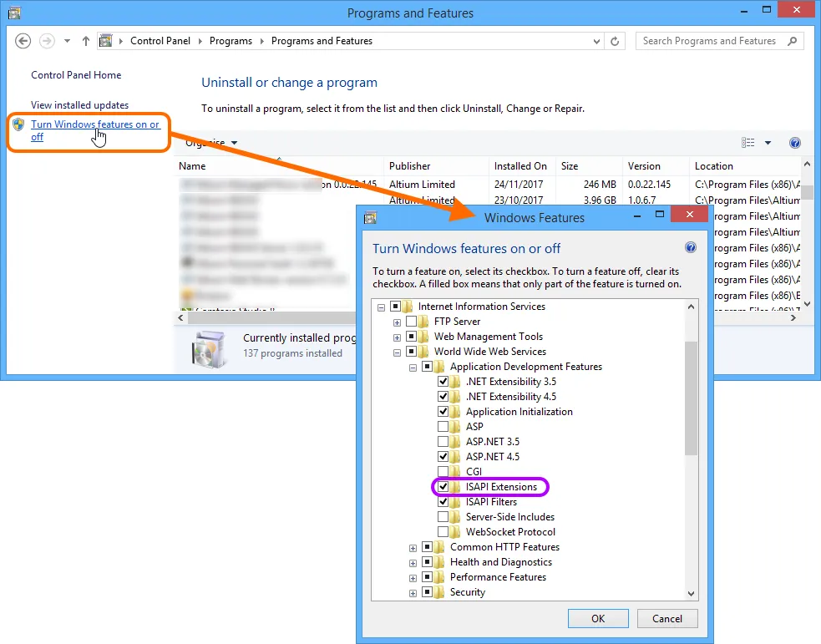Image resolution: width=821 pixels, height=644 pixels.
Task: Click Programs in the breadcrumb path
Action: pos(231,41)
